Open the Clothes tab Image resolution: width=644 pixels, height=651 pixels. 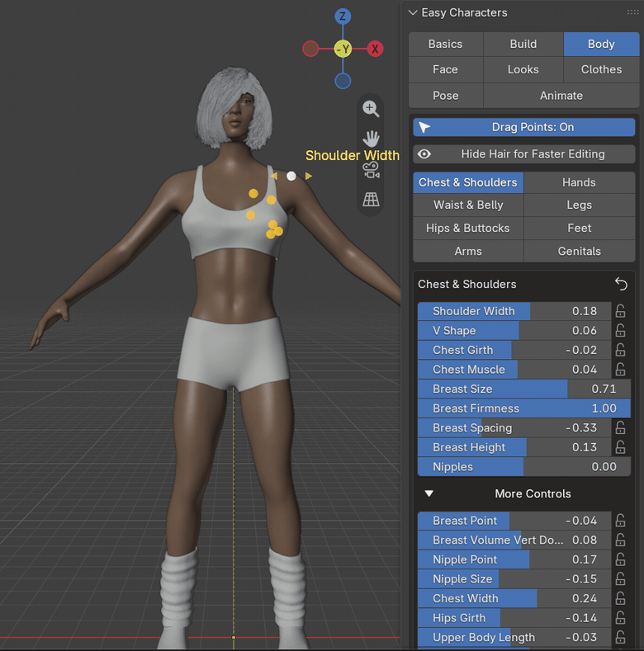click(601, 70)
